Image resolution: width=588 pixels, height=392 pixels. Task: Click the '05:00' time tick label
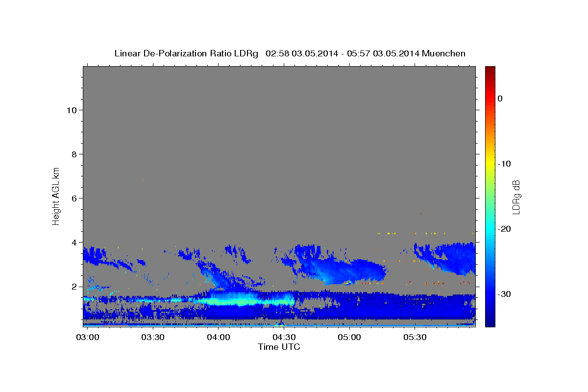(x=349, y=338)
